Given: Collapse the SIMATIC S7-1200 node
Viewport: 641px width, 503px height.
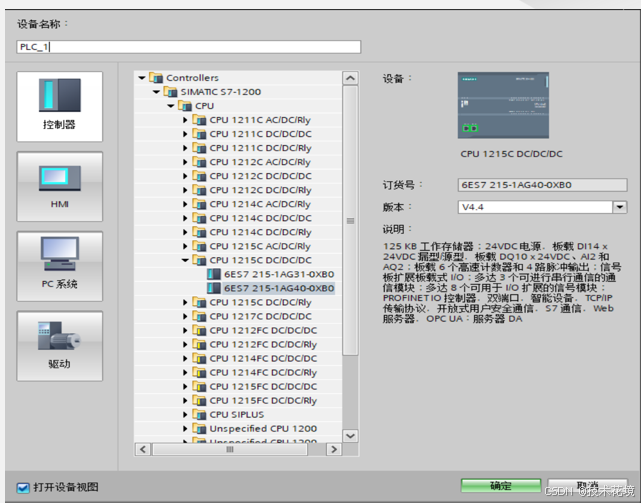Looking at the screenshot, I should (x=156, y=92).
